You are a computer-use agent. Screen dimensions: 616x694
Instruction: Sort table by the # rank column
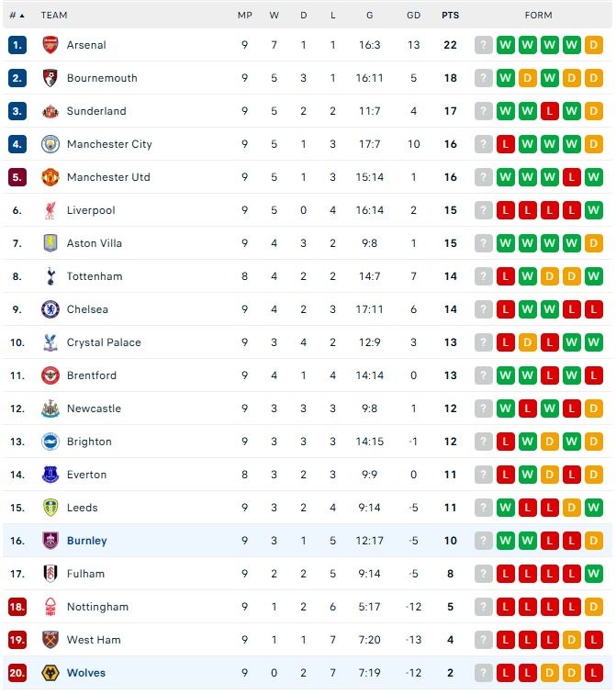click(x=17, y=16)
